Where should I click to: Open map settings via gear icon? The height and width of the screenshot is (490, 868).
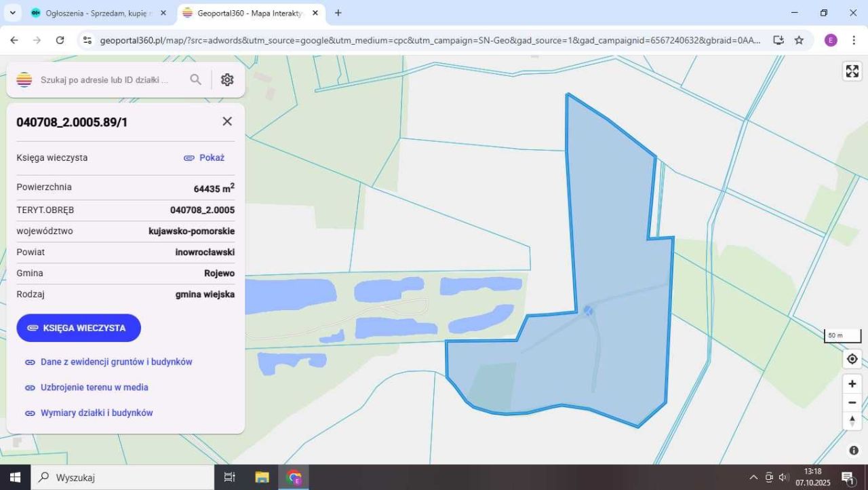(x=227, y=79)
